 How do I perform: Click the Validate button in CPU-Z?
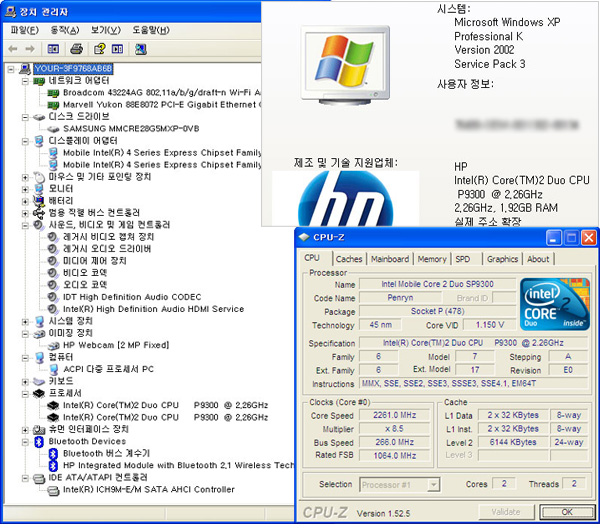[x=506, y=512]
